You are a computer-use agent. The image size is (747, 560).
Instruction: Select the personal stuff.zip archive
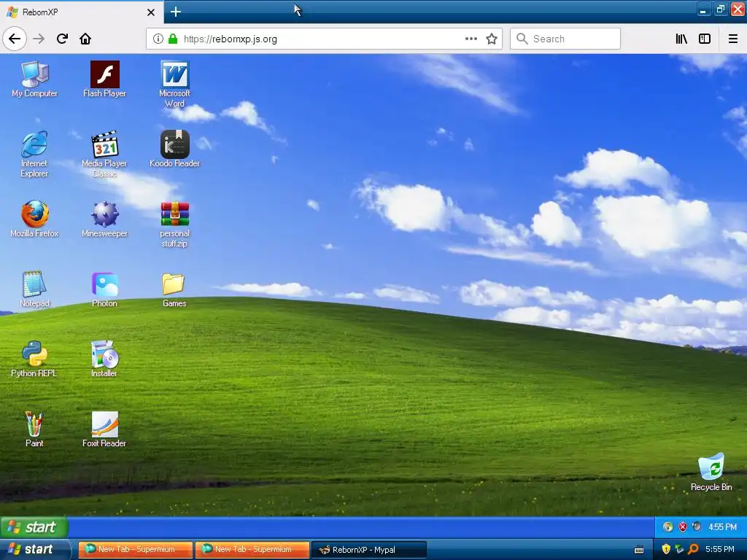174,225
